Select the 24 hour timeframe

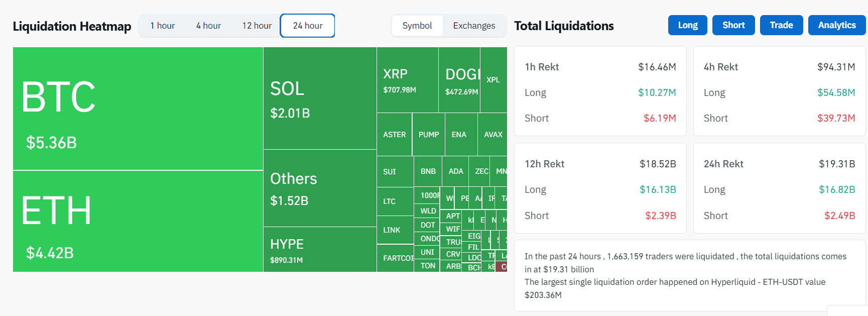308,26
